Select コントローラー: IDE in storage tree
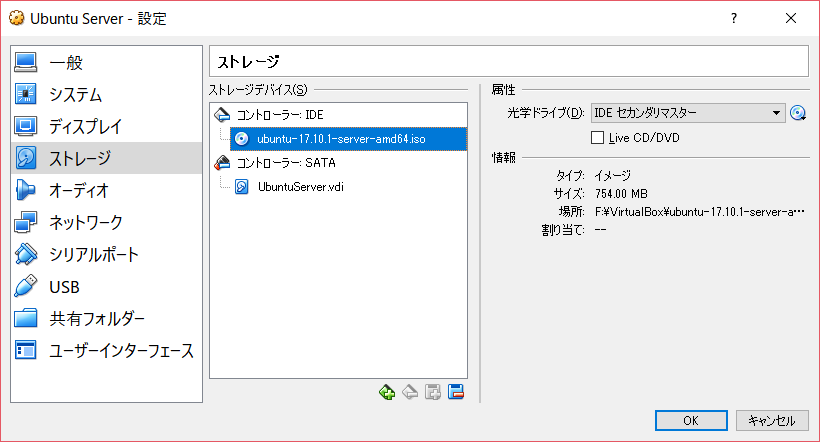The image size is (820, 442). point(280,115)
